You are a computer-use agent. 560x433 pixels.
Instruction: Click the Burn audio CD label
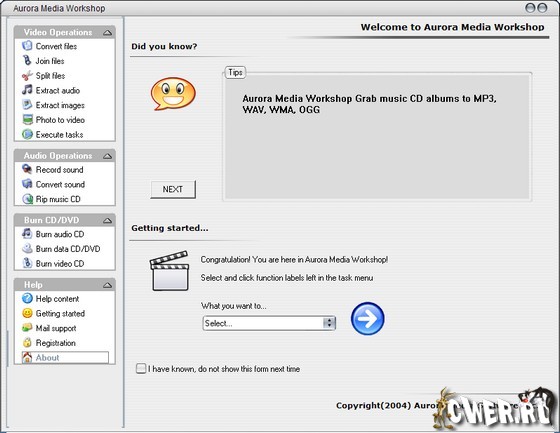click(x=60, y=234)
